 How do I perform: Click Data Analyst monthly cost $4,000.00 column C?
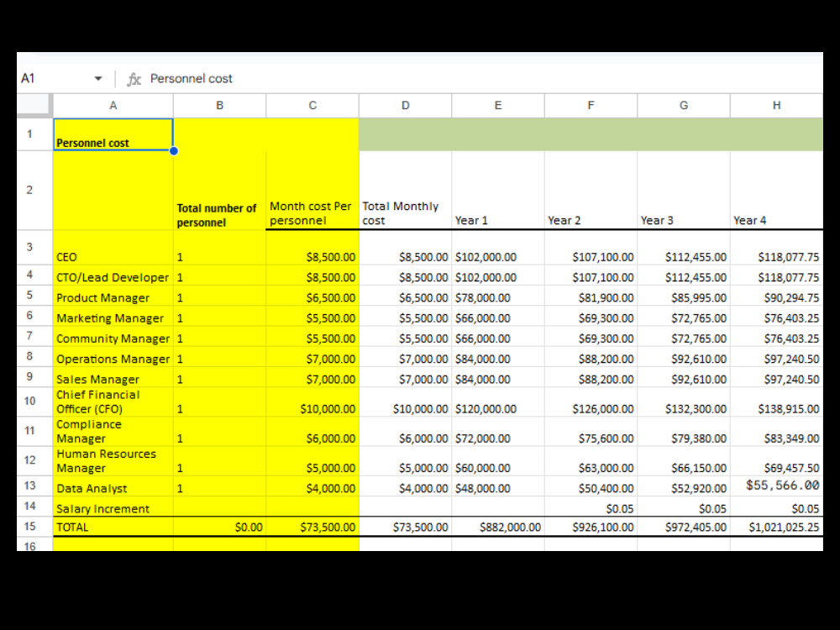coord(312,486)
